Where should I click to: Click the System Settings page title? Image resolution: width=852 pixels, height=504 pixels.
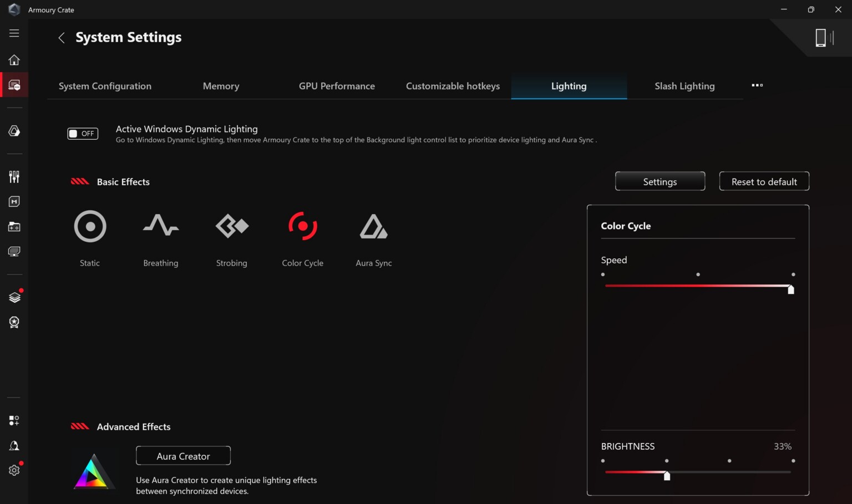pyautogui.click(x=129, y=37)
